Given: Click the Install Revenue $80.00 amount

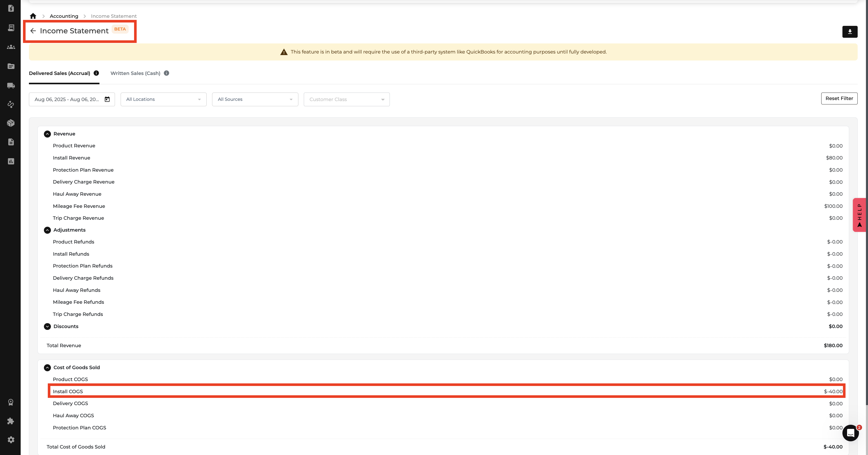Looking at the screenshot, I should pos(834,158).
